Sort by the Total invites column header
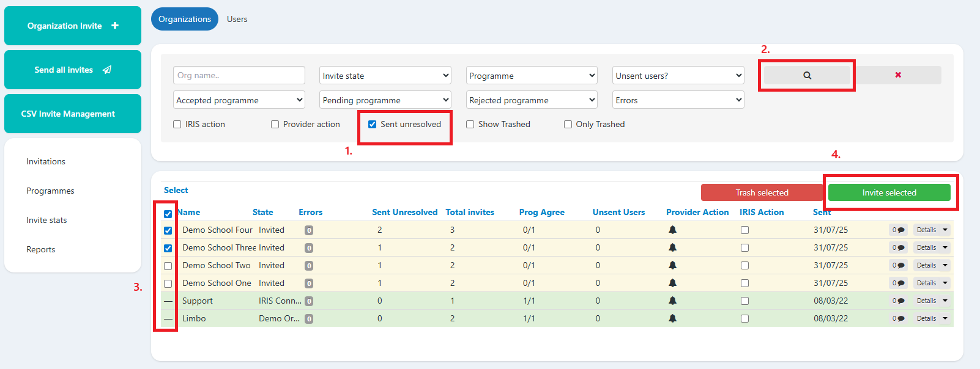The width and height of the screenshot is (980, 369). pyautogui.click(x=470, y=212)
